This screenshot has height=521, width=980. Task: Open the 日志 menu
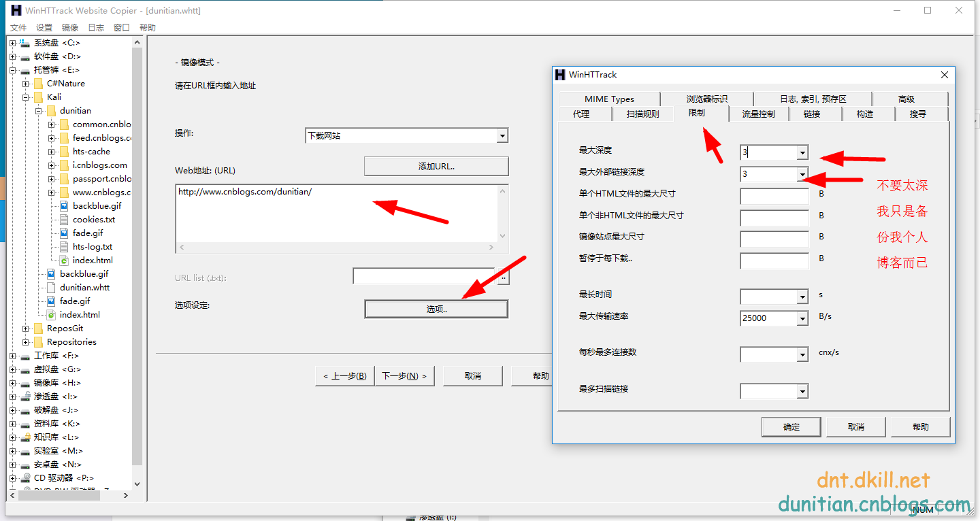(x=96, y=28)
